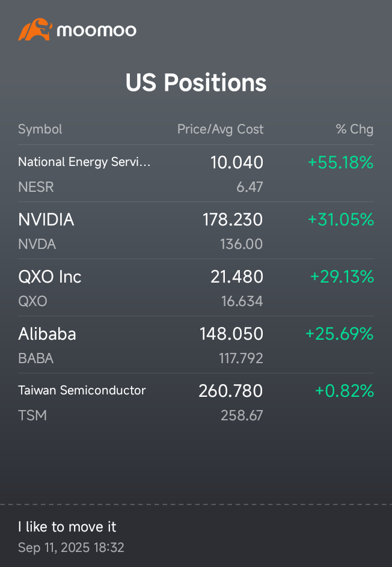The width and height of the screenshot is (392, 567).
Task: Open the National Energy Services position row
Action: point(84,162)
